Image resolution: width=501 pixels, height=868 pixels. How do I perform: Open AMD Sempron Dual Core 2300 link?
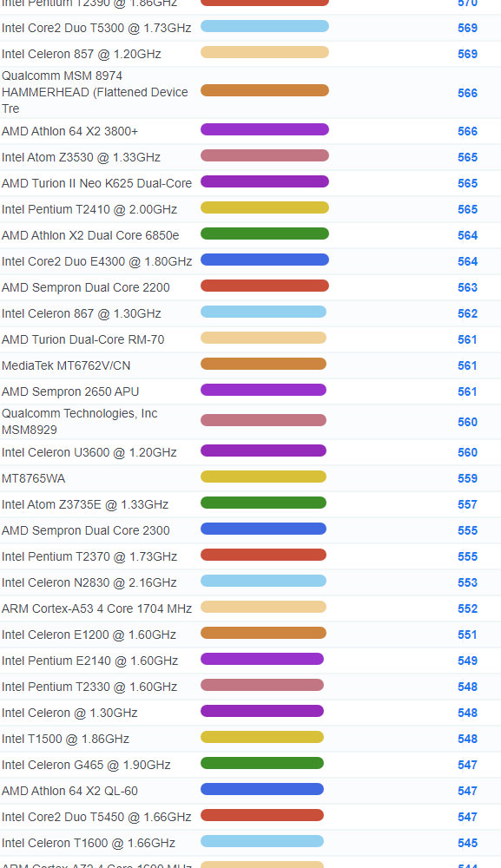click(x=86, y=530)
